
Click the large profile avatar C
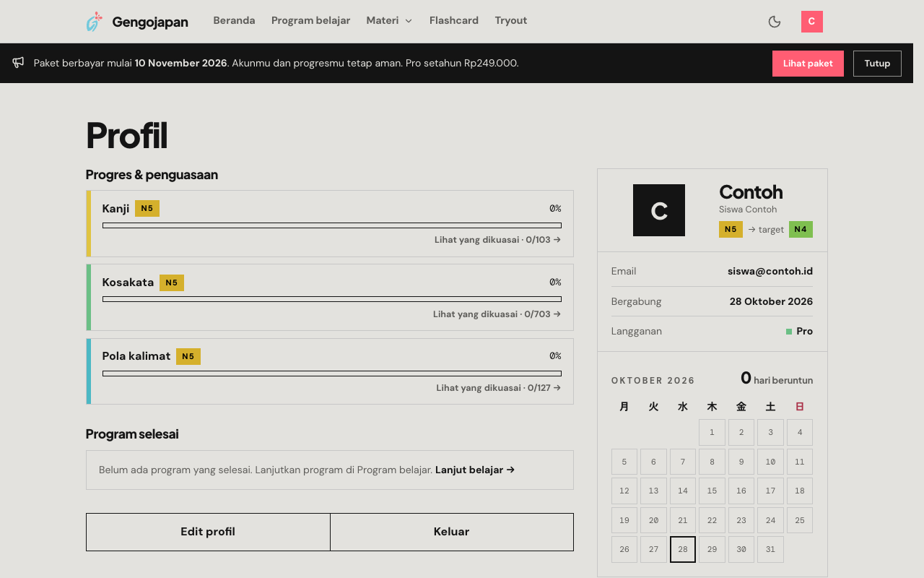click(x=659, y=210)
